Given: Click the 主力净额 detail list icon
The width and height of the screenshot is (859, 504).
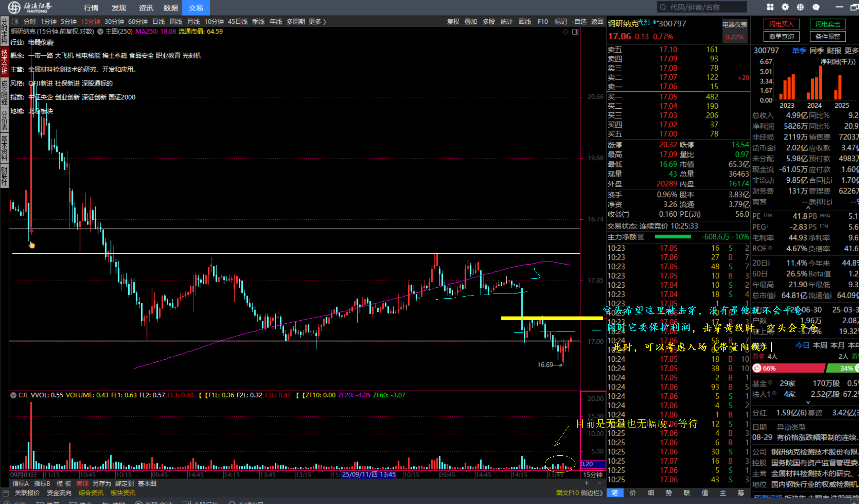Looking at the screenshot, I should tap(641, 237).
